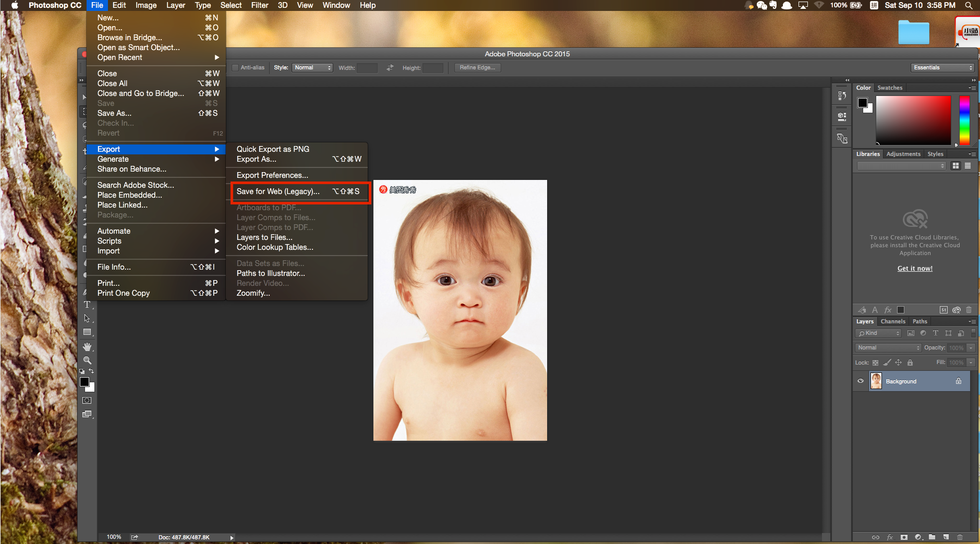Open the layer blend mode Normal dropdown
This screenshot has height=544, width=980.
[888, 348]
